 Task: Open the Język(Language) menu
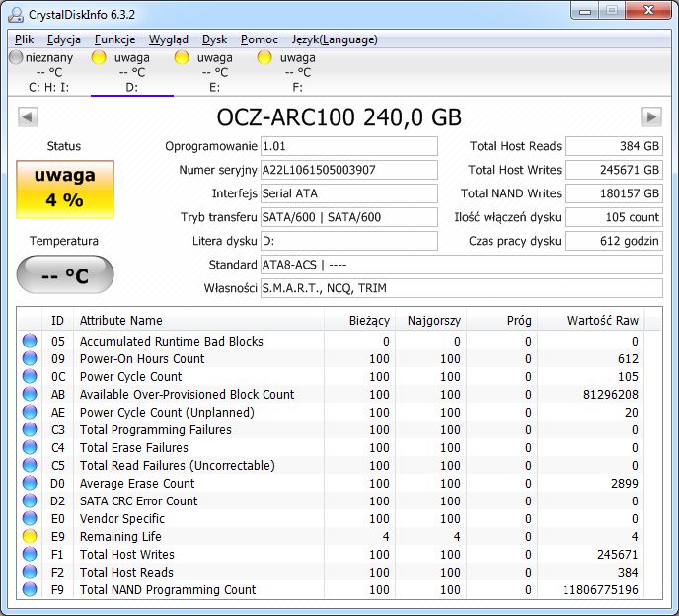[x=335, y=39]
